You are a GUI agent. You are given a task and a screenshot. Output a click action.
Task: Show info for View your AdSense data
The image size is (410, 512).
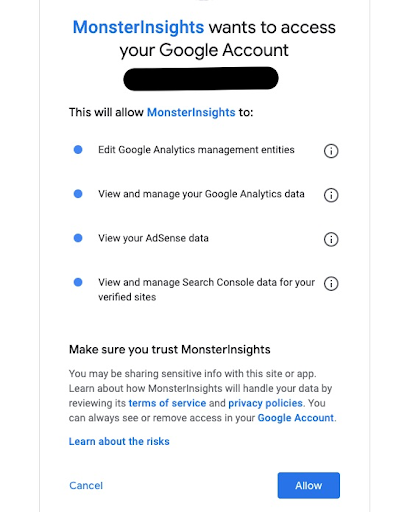pyautogui.click(x=331, y=239)
